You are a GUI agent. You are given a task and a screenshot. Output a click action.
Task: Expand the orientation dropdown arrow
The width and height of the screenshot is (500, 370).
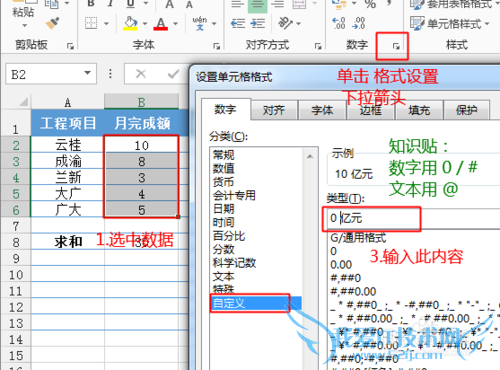point(298,24)
